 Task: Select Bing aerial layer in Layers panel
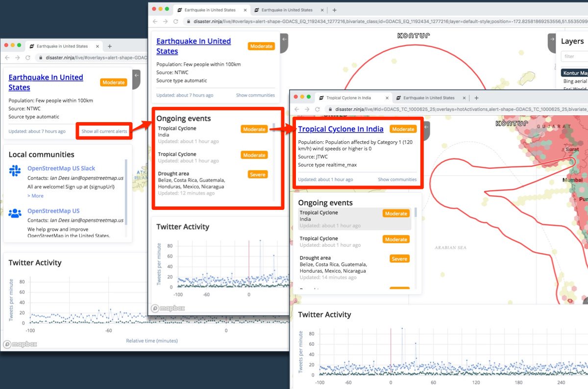pyautogui.click(x=575, y=81)
